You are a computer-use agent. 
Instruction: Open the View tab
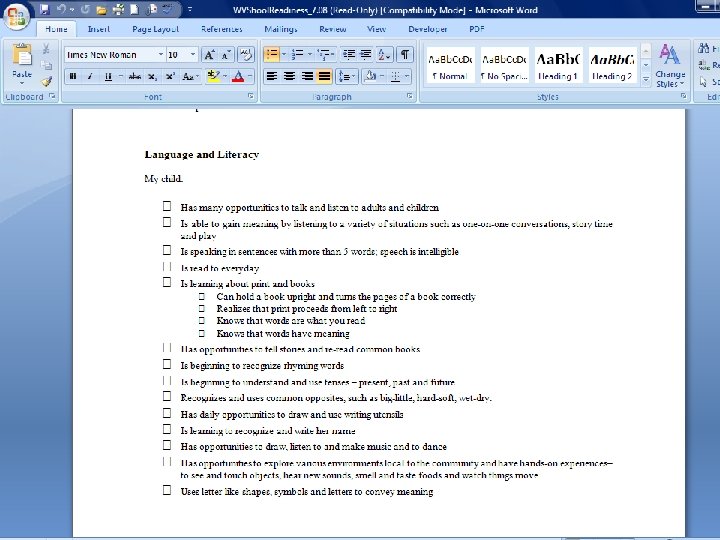click(376, 29)
